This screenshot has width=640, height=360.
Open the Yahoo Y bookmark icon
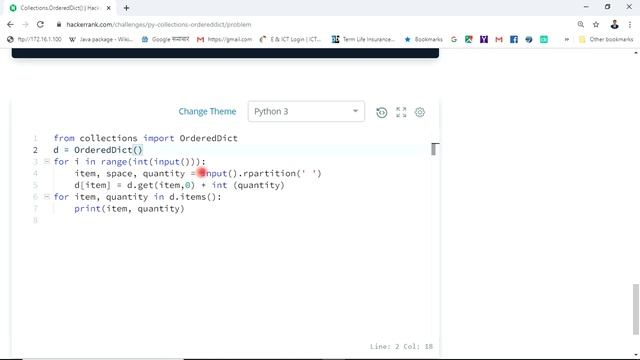[484, 39]
